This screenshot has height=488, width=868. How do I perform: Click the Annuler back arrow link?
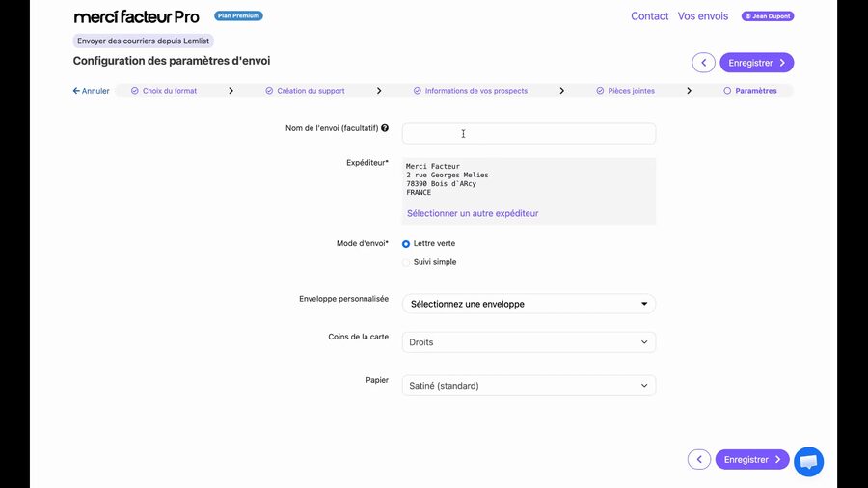coord(92,91)
